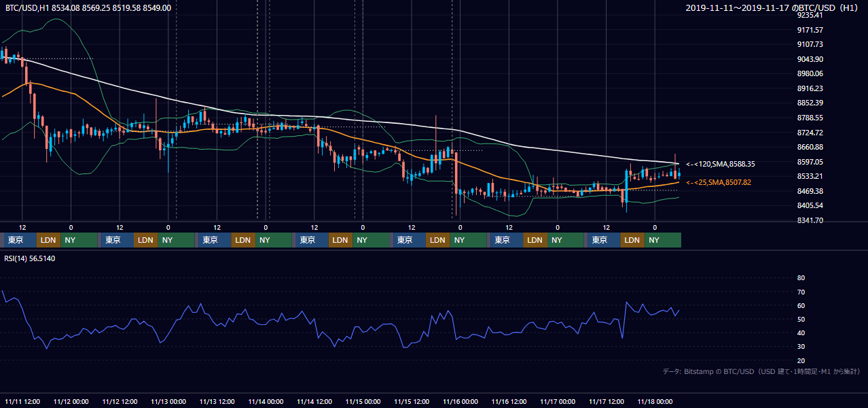The height and width of the screenshot is (408, 868).
Task: Click the 11/15 12:00 time label
Action: coord(412,401)
